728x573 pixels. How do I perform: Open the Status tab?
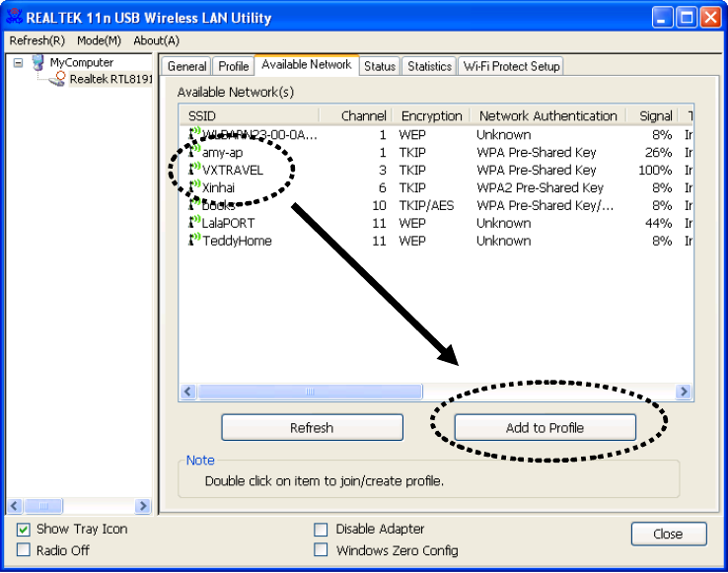380,66
